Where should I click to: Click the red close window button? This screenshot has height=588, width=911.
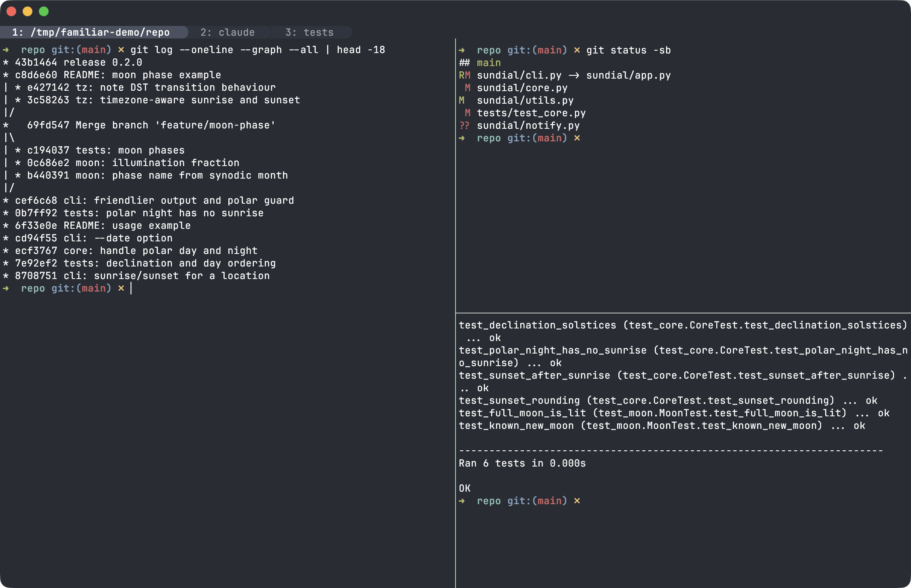[11, 11]
